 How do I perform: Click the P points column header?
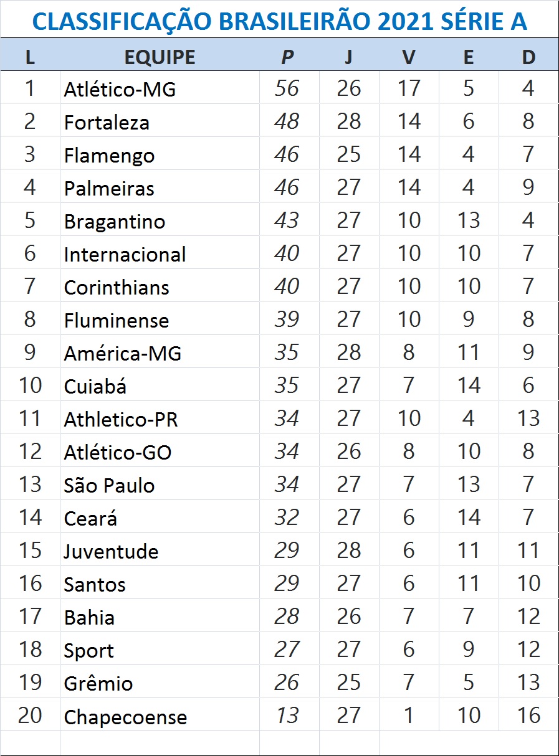click(287, 57)
